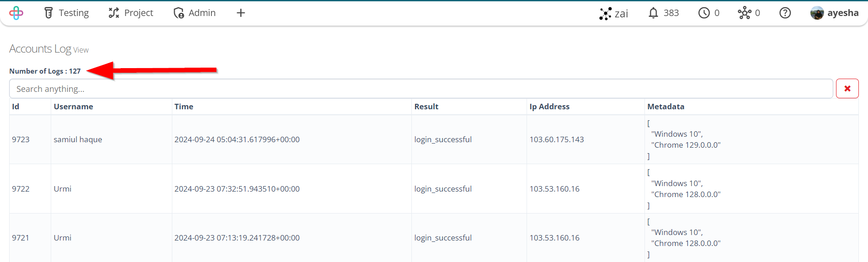868x262 pixels.
Task: Click the plus add icon
Action: point(241,13)
